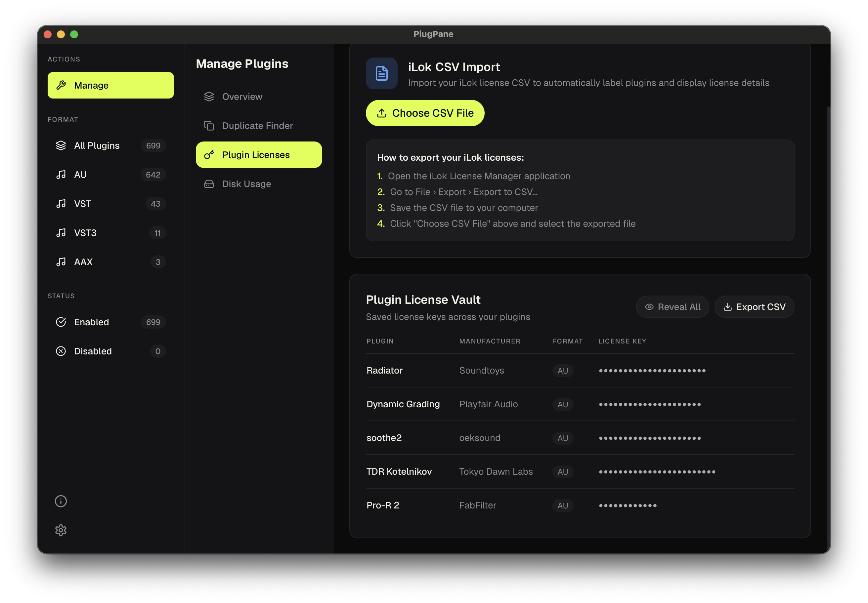The width and height of the screenshot is (868, 603).
Task: Click the music note icon for VST3
Action: (61, 233)
